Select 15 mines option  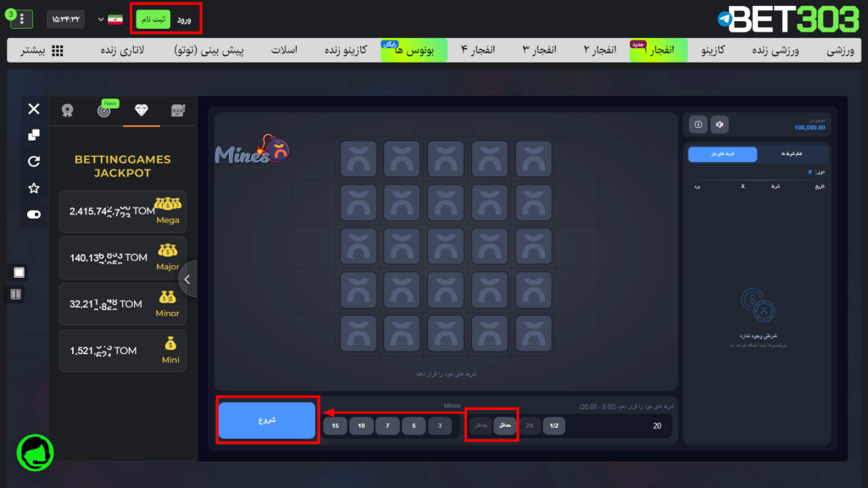[336, 426]
